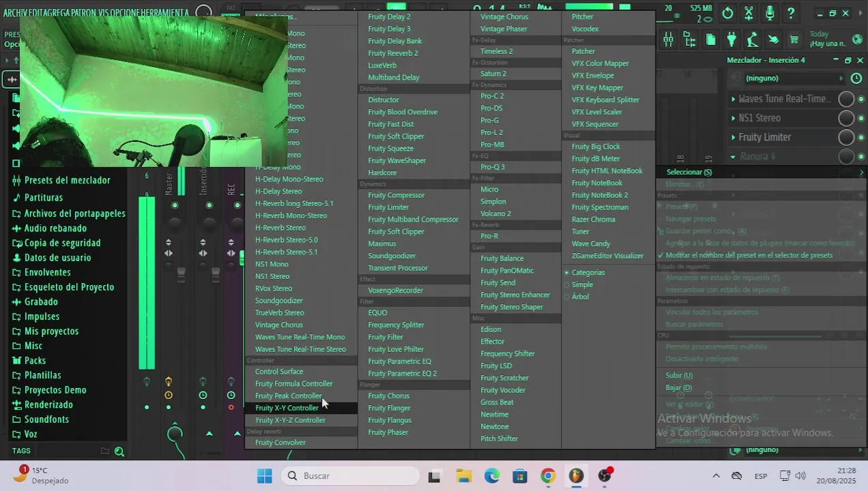
Task: Click the Master track volume fader
Action: (x=181, y=274)
